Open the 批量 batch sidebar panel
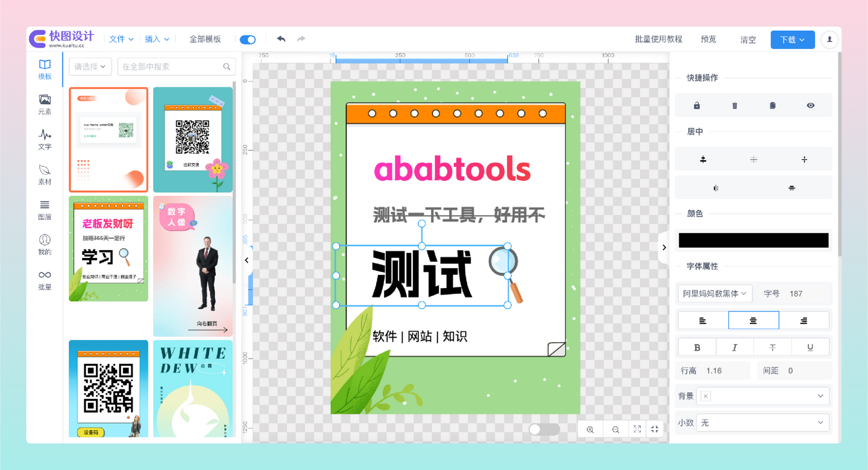 [45, 280]
